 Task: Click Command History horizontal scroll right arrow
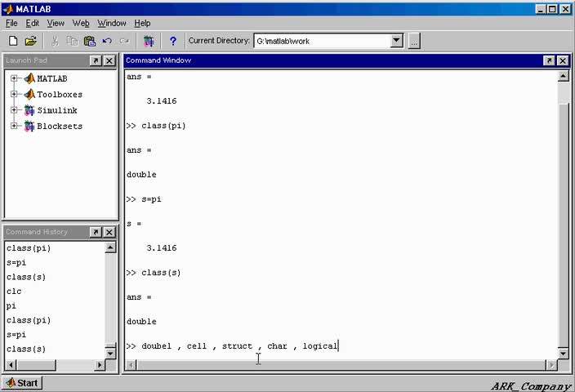coord(100,365)
